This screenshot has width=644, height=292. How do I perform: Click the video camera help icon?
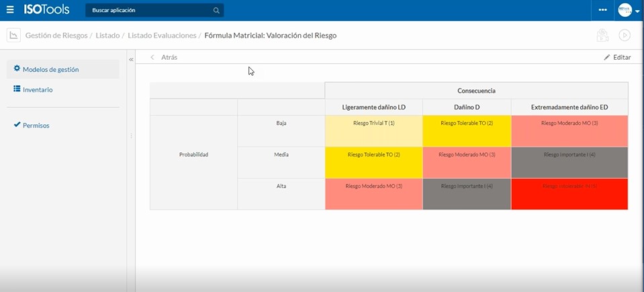[602, 36]
